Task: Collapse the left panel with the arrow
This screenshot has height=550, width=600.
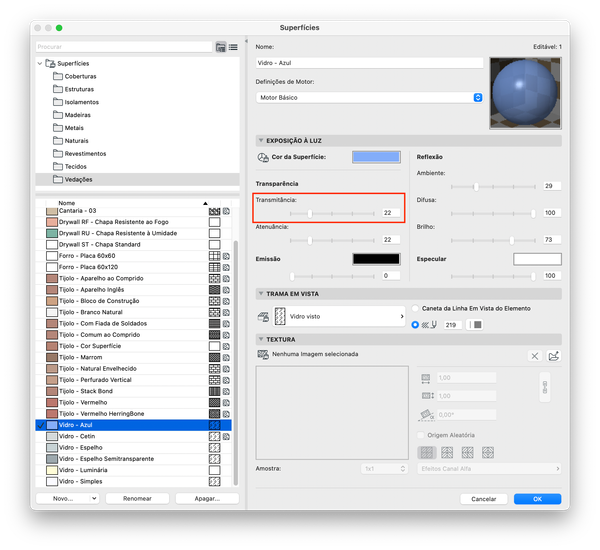Action: click(x=246, y=41)
